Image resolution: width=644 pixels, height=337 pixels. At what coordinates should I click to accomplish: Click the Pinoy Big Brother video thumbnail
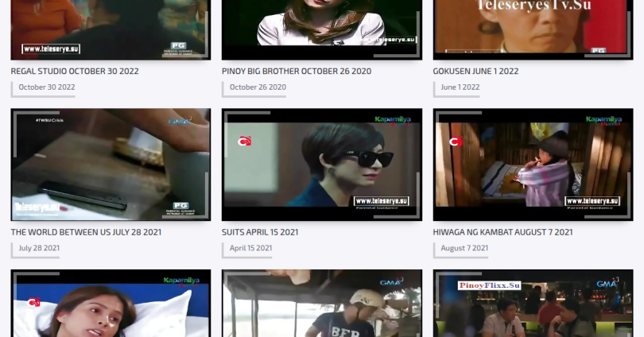[322, 29]
